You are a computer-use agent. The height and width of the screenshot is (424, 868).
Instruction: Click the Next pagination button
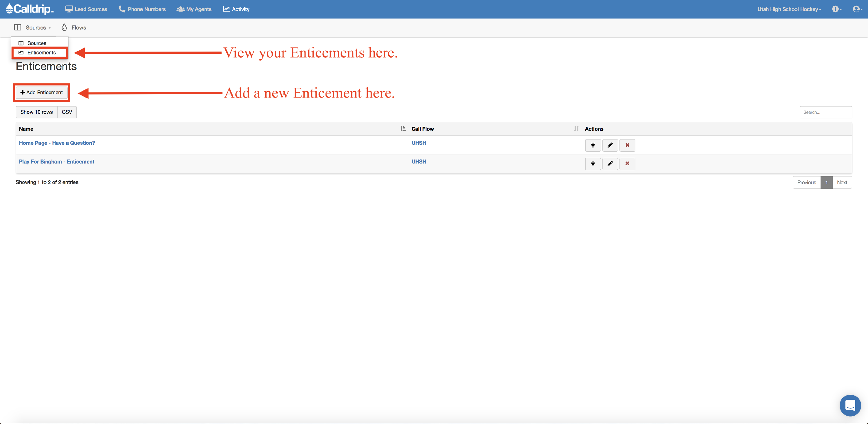click(842, 182)
